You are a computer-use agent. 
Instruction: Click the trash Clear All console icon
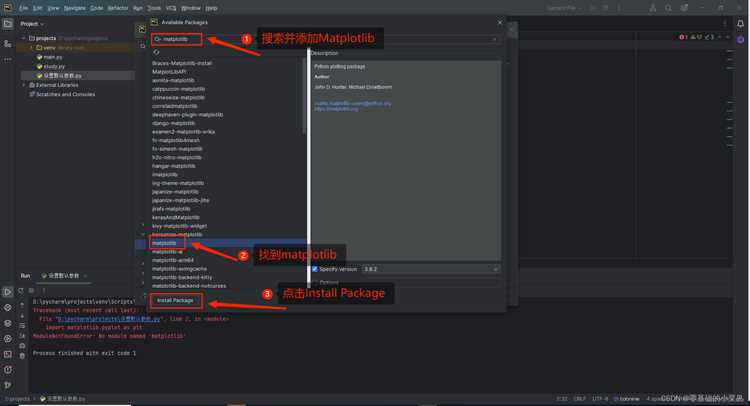(x=22, y=355)
